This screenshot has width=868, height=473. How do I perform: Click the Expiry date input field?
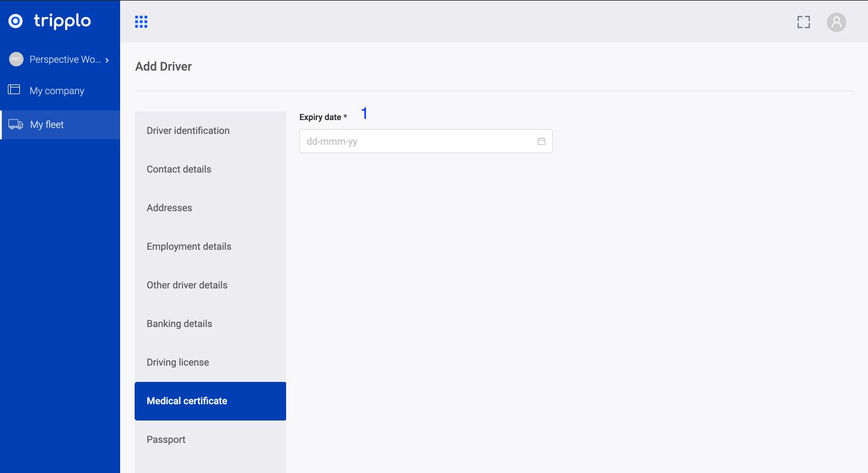416,141
